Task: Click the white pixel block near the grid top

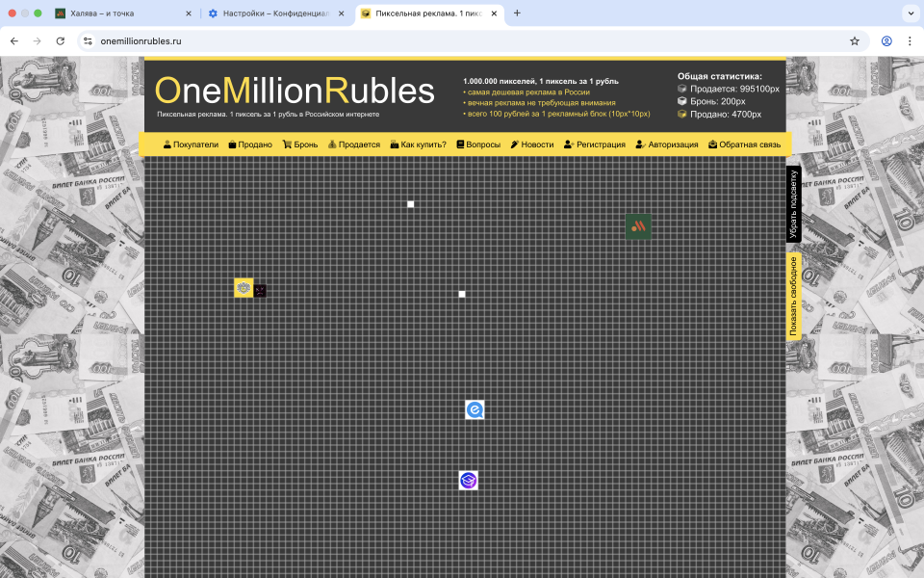Action: pyautogui.click(x=411, y=204)
